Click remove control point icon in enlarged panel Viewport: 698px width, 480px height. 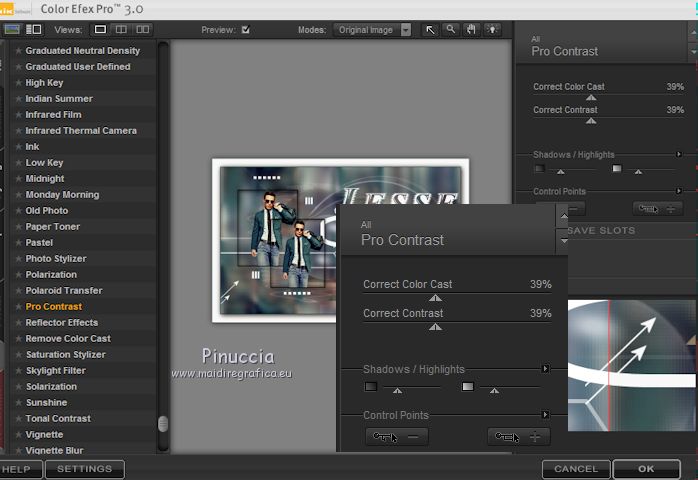coord(397,437)
